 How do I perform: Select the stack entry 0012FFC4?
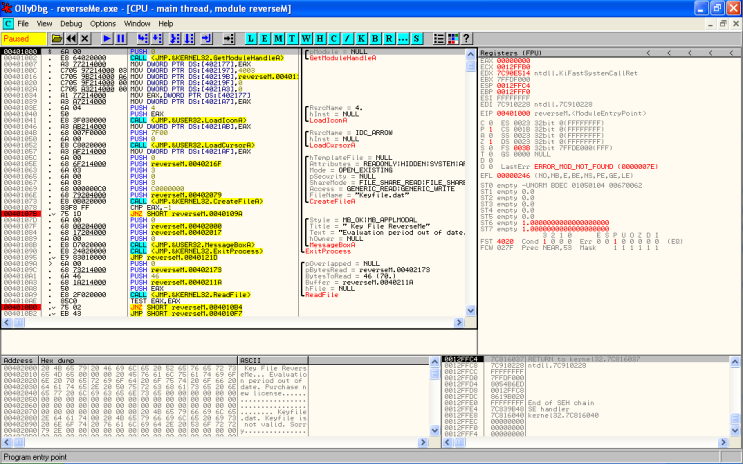(462, 359)
